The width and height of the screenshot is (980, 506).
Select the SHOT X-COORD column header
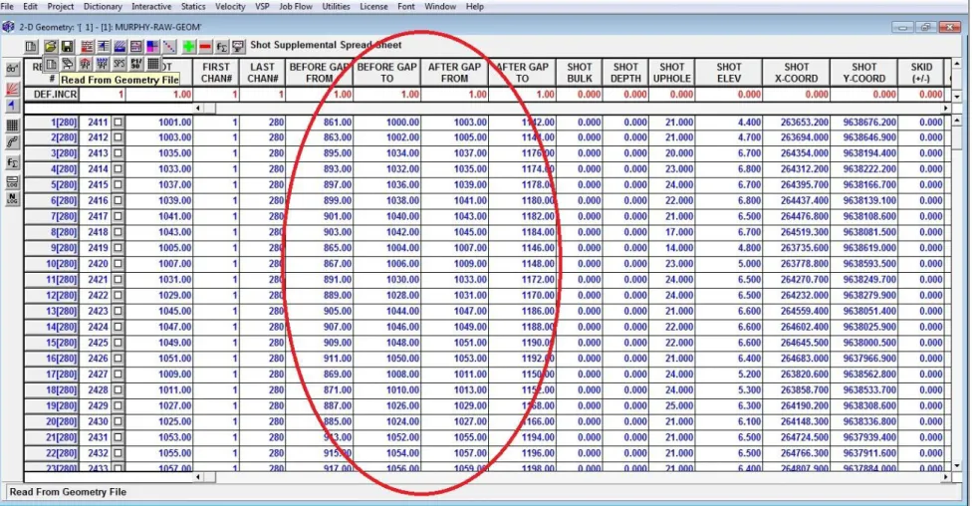pos(797,73)
